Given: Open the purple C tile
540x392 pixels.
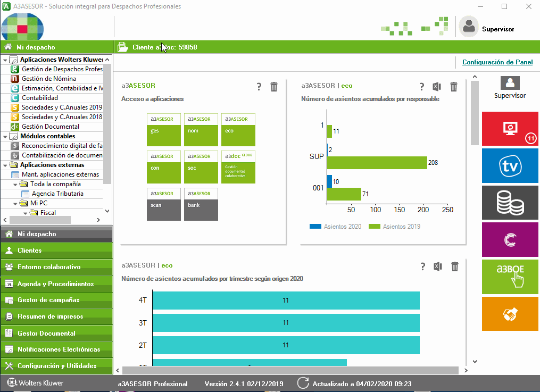Looking at the screenshot, I should point(510,239).
